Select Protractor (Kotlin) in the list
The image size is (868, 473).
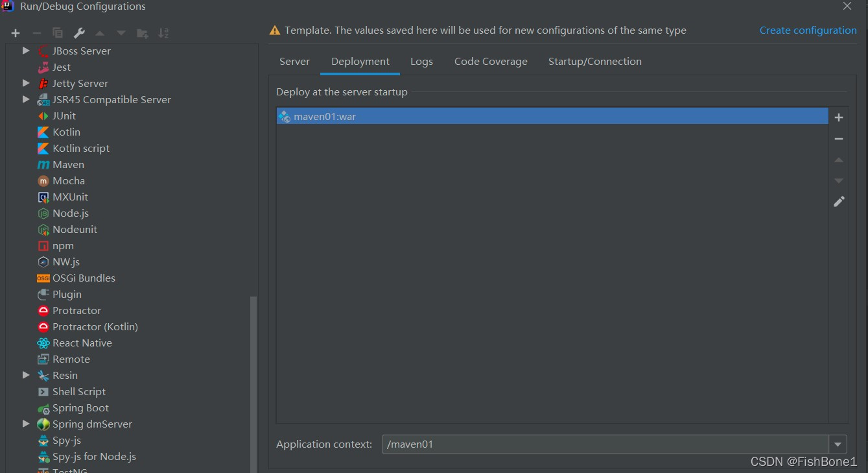(95, 326)
